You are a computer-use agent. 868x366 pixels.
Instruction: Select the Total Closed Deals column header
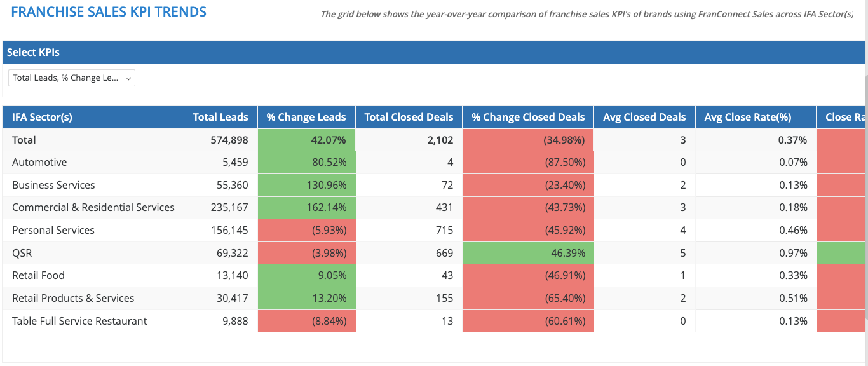click(409, 117)
